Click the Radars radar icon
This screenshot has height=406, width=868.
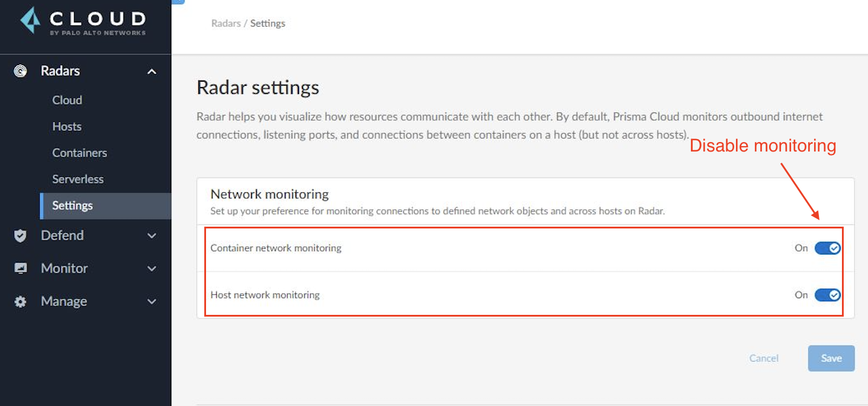tap(20, 71)
